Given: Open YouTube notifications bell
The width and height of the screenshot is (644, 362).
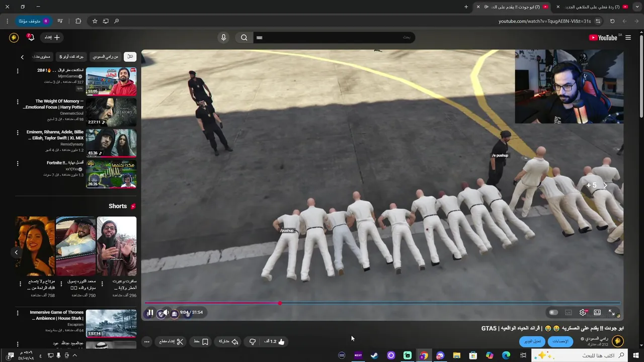Looking at the screenshot, I should click(x=31, y=38).
